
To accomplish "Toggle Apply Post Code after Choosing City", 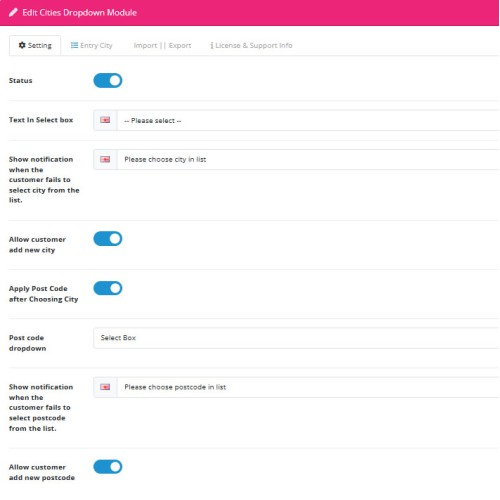I will [108, 288].
